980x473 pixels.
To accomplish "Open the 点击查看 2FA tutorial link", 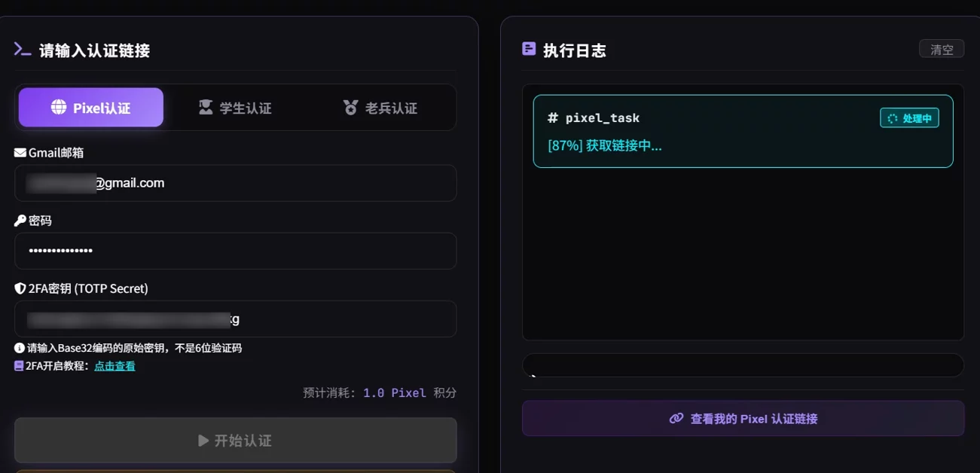I will pos(114,366).
